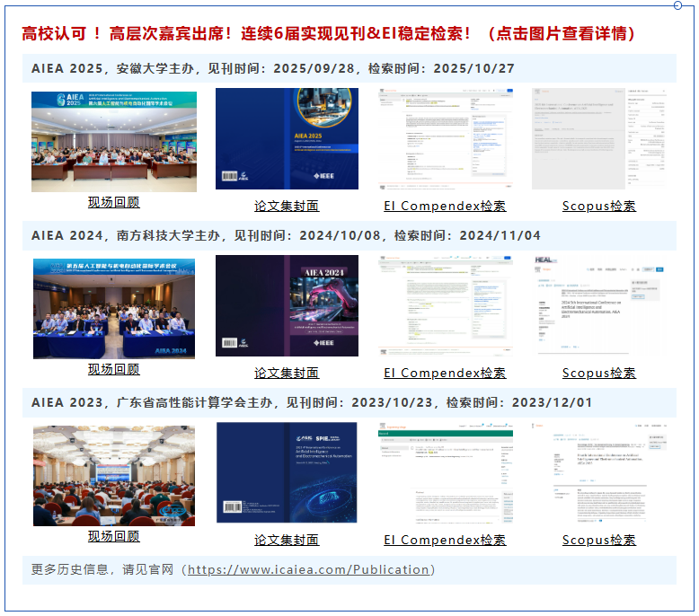View the AIEA 2025 EI Compendex screenshot
This screenshot has height=616, width=699.
click(x=446, y=138)
